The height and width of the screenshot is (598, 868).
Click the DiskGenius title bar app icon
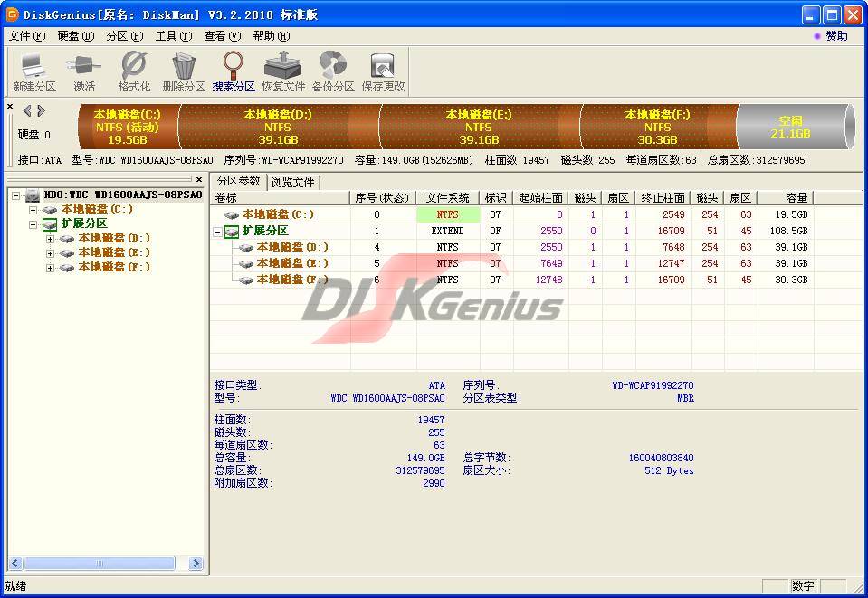pos(12,14)
